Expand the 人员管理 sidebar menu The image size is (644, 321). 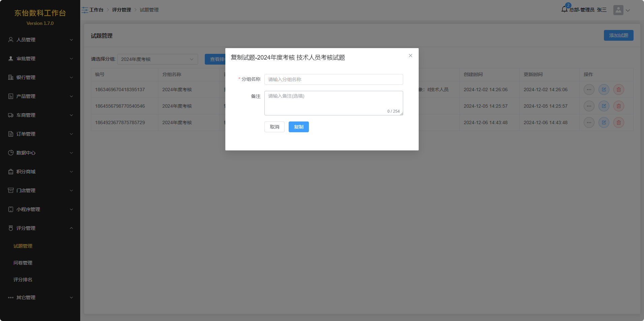tap(40, 40)
